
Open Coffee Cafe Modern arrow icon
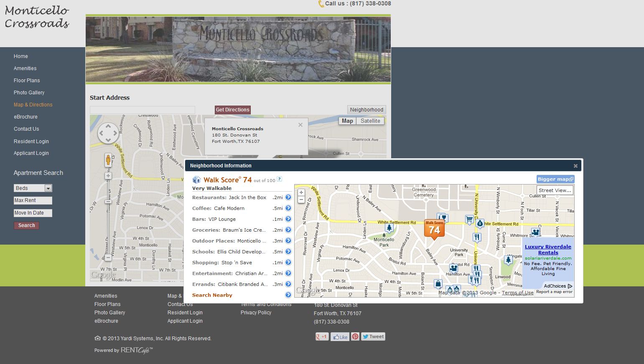tap(288, 208)
